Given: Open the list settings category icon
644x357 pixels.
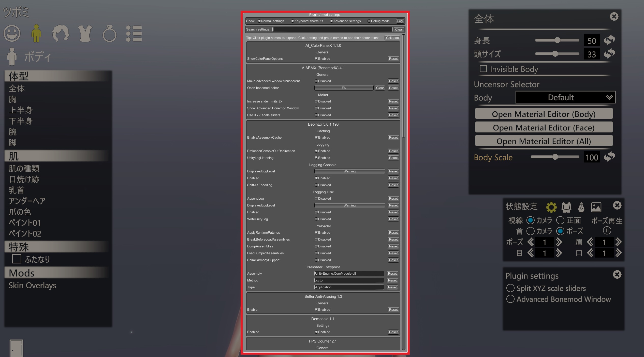Looking at the screenshot, I should click(x=134, y=33).
